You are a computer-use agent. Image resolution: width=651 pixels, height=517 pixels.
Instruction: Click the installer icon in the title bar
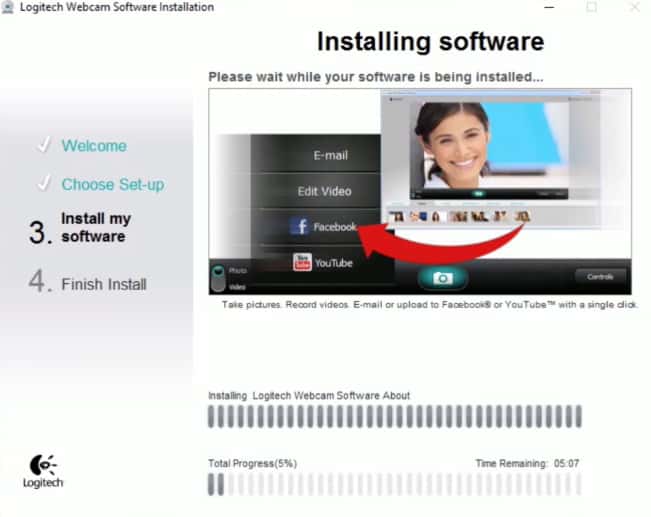(x=7, y=7)
